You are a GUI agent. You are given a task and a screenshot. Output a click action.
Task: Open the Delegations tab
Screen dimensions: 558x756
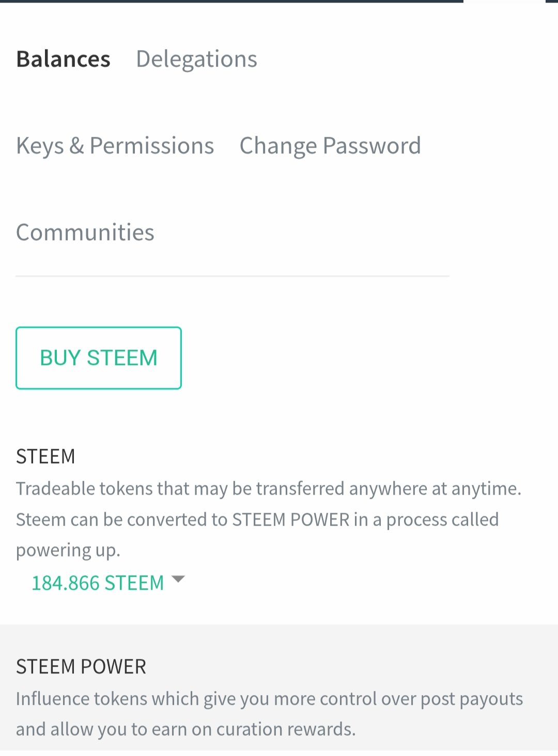196,59
